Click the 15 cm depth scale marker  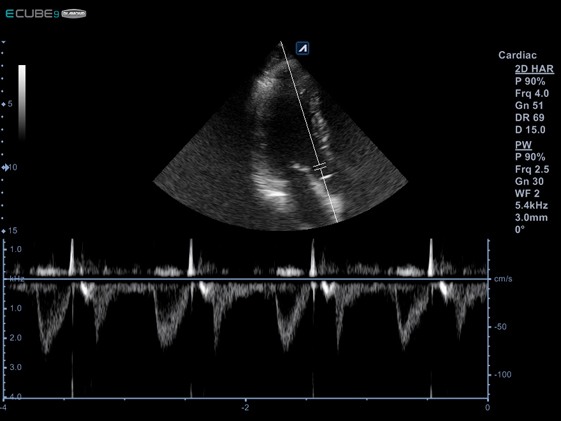click(9, 231)
